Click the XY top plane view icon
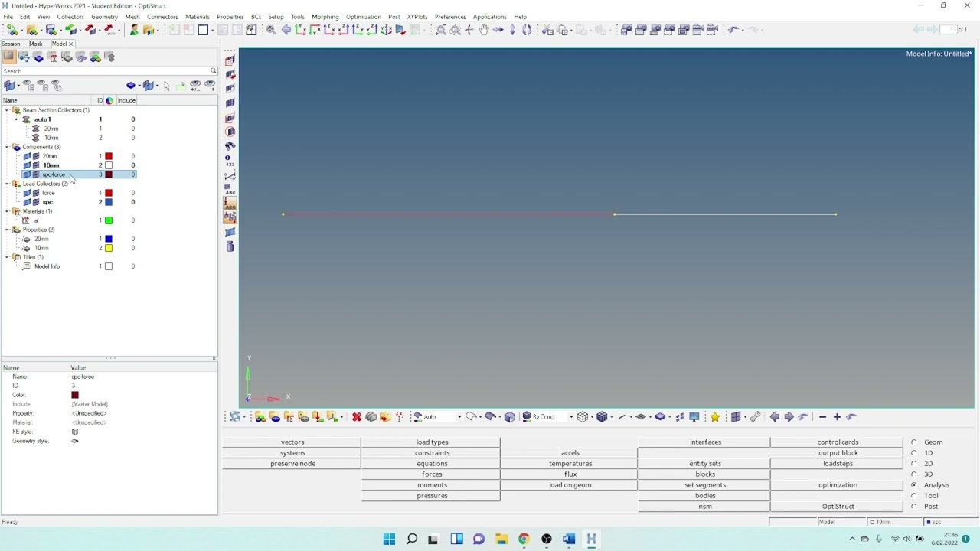This screenshot has height=551, width=980. click(300, 30)
